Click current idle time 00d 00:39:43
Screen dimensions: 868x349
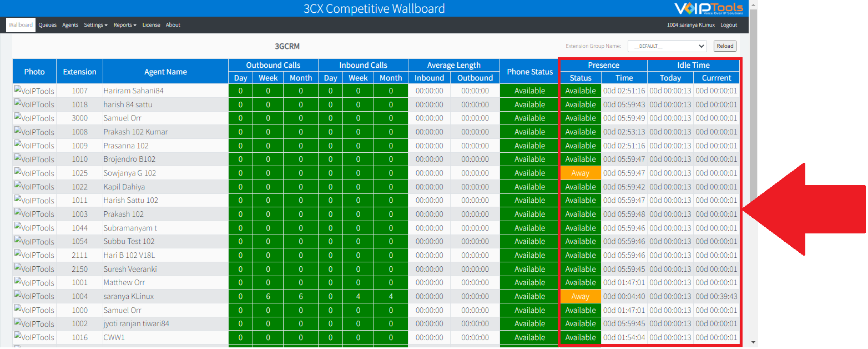tap(716, 296)
